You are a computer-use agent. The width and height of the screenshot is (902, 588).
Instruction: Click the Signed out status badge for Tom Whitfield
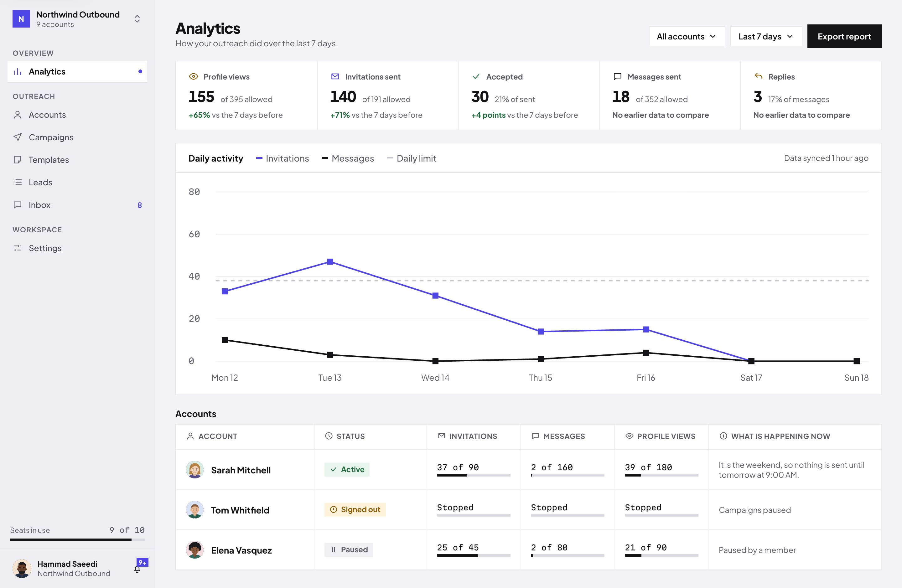(355, 510)
